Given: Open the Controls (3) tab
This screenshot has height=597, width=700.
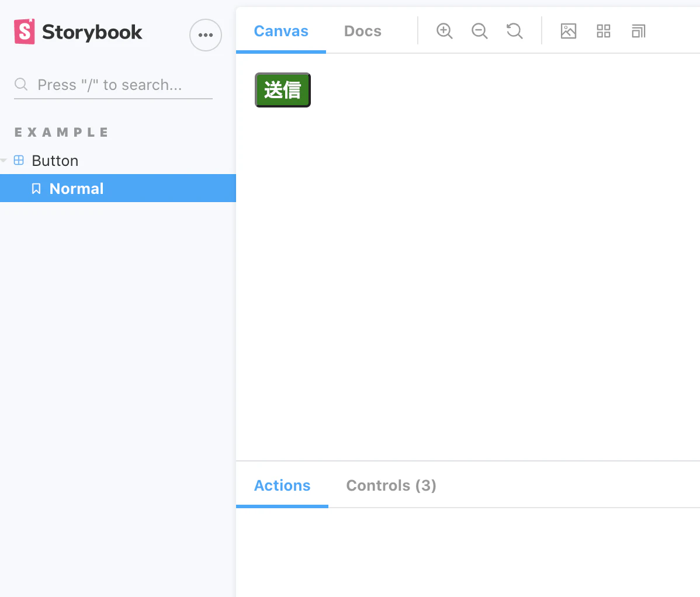Looking at the screenshot, I should click(391, 485).
